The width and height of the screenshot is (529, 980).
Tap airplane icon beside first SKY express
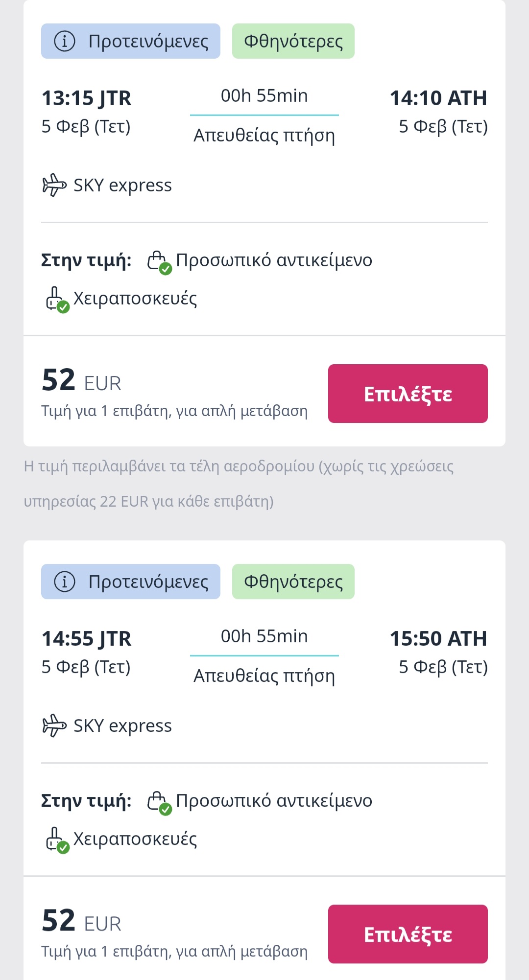(x=54, y=185)
